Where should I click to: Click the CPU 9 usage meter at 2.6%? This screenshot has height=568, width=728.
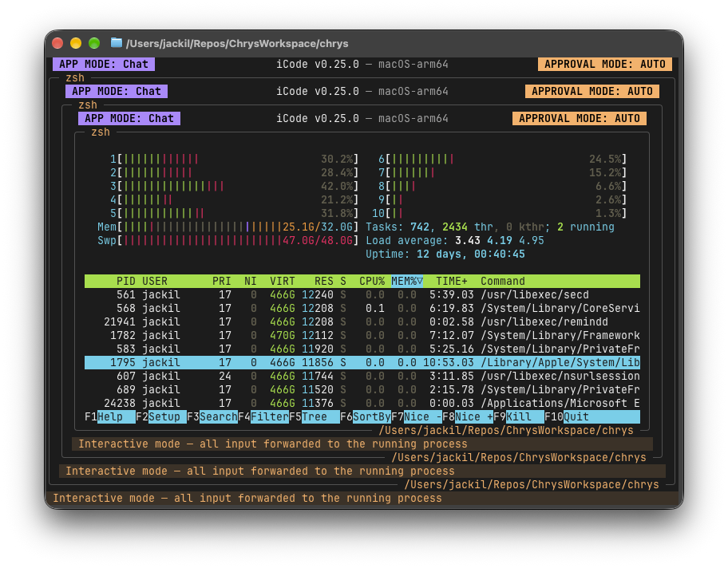(502, 199)
